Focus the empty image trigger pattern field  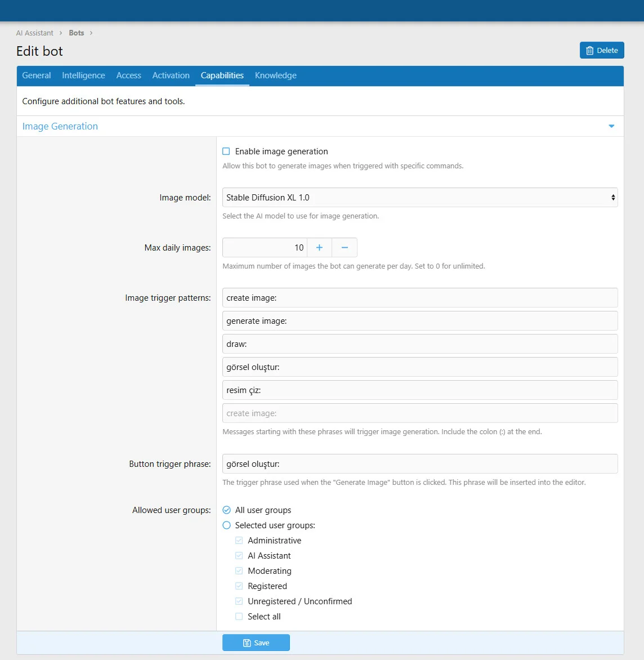tap(419, 413)
